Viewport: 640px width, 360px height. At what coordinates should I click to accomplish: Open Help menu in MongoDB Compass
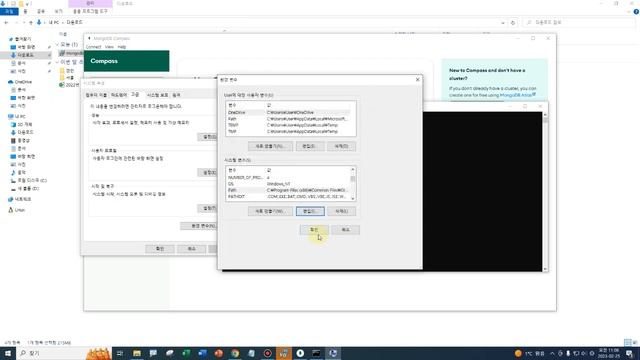(x=122, y=47)
